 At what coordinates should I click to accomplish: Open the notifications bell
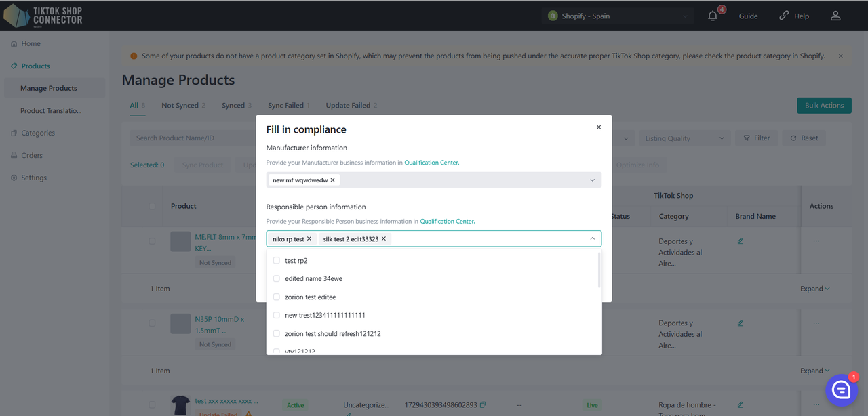coord(713,16)
